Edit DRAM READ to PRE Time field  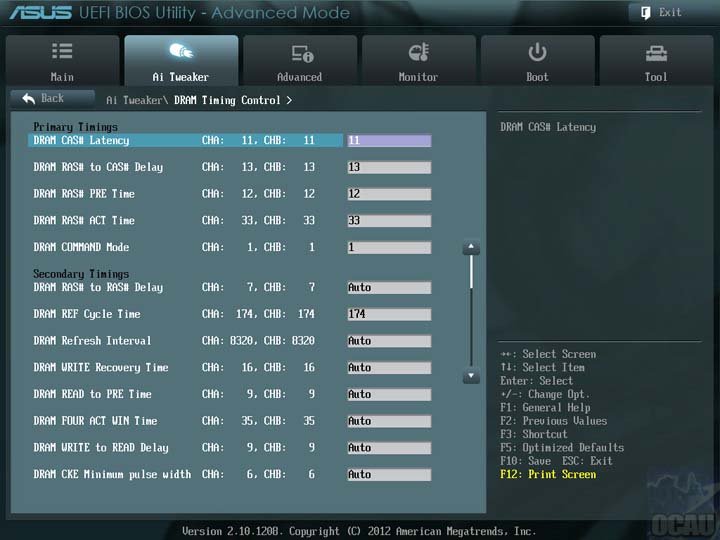[389, 394]
